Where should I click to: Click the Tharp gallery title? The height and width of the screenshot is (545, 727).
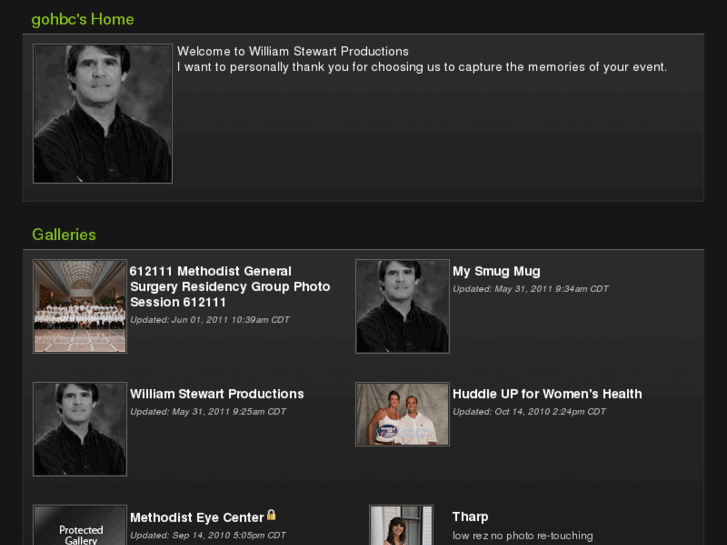click(x=470, y=517)
